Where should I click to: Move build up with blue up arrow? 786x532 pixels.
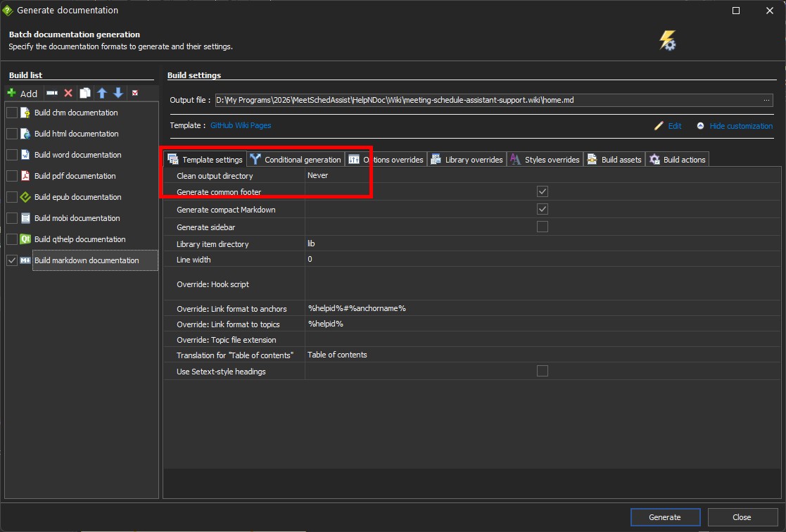pos(102,93)
